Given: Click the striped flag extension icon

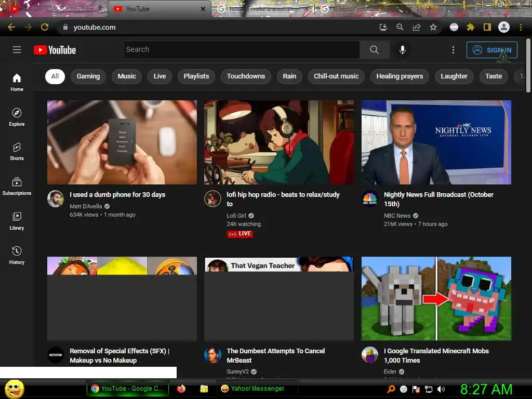Looking at the screenshot, I should click(454, 27).
